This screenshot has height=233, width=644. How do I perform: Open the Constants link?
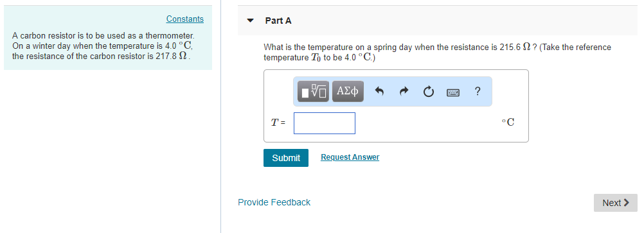click(x=185, y=19)
